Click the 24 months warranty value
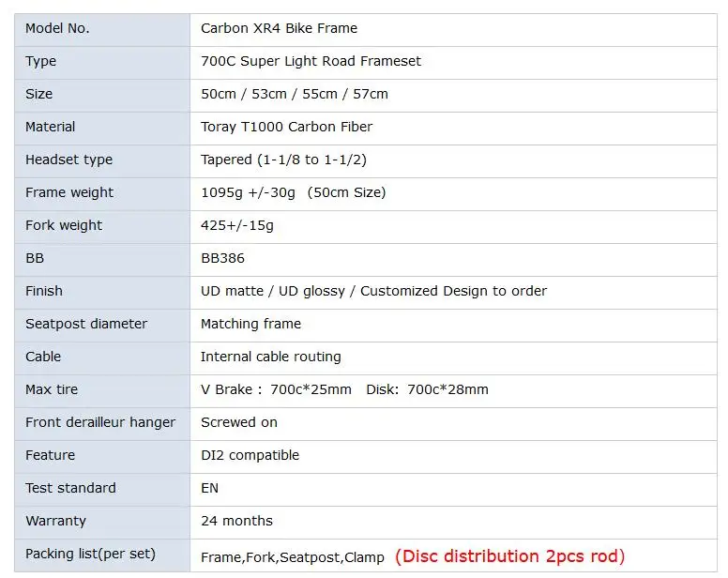The image size is (728, 578). (x=236, y=521)
